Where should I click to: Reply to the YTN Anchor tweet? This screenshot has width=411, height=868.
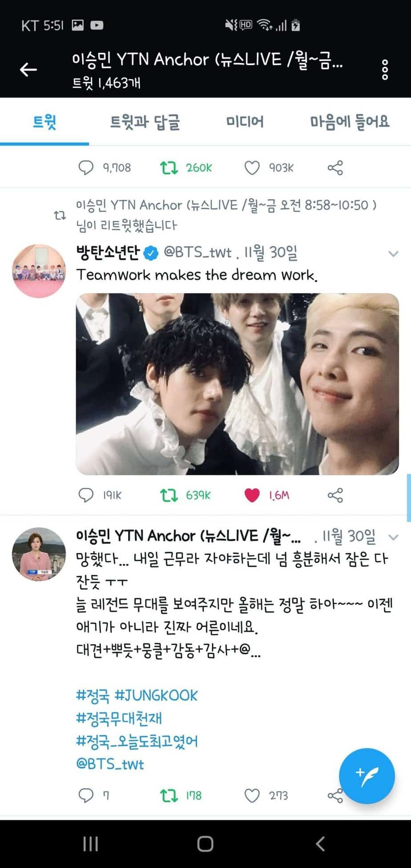tap(86, 795)
